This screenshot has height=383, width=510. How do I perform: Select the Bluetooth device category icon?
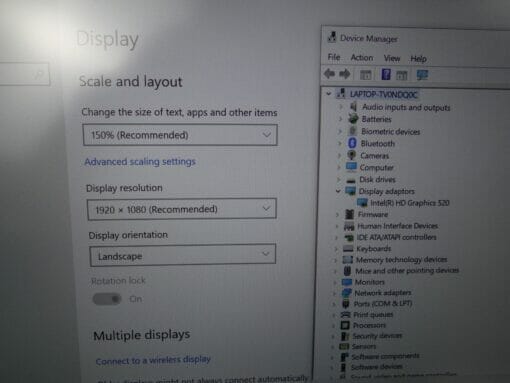(x=352, y=143)
